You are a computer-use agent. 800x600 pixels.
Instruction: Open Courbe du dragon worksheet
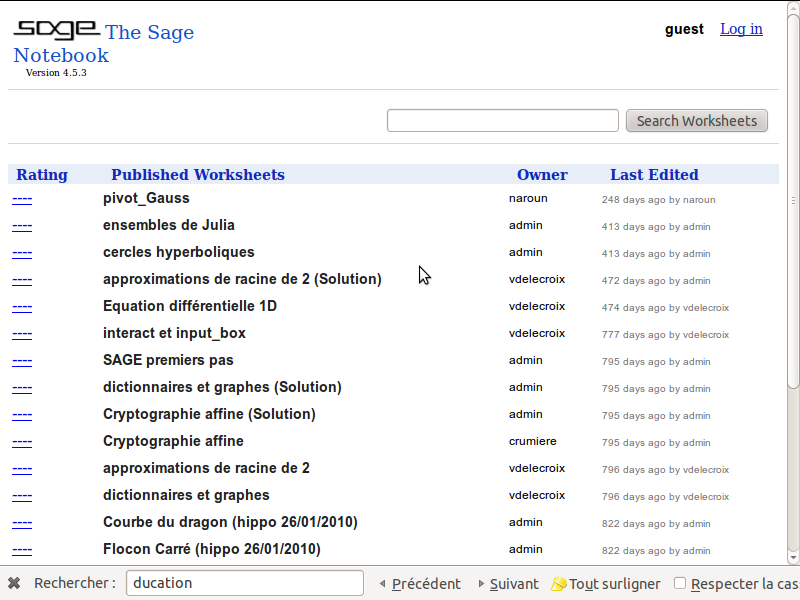[x=230, y=523]
